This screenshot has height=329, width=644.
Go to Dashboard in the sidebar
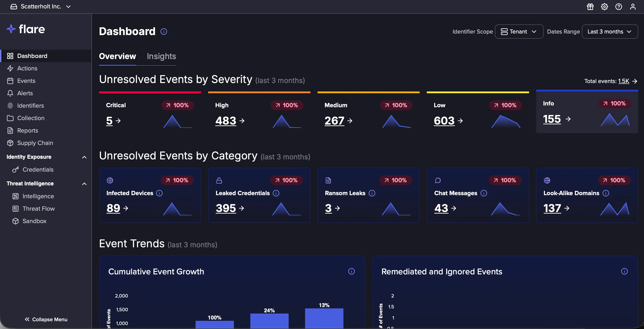coord(46,56)
